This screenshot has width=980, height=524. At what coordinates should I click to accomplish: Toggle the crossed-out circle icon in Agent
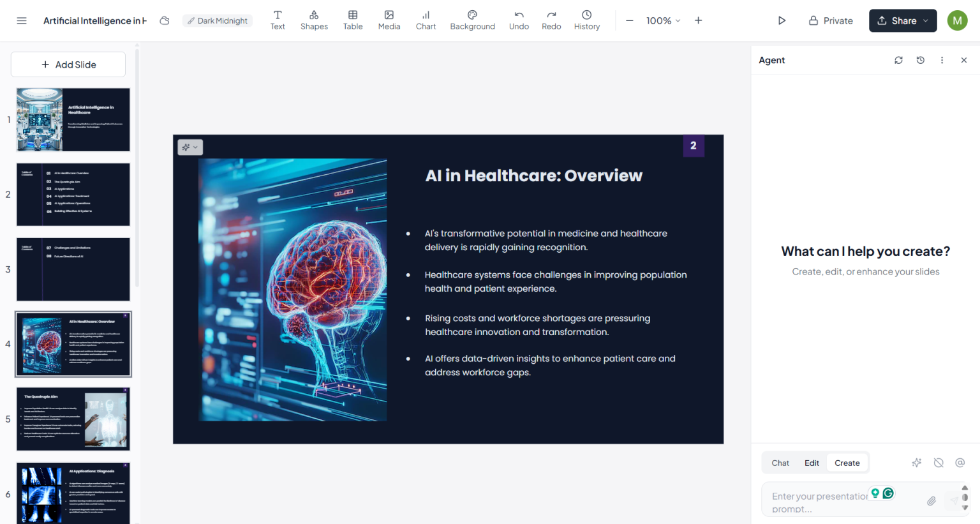939,463
